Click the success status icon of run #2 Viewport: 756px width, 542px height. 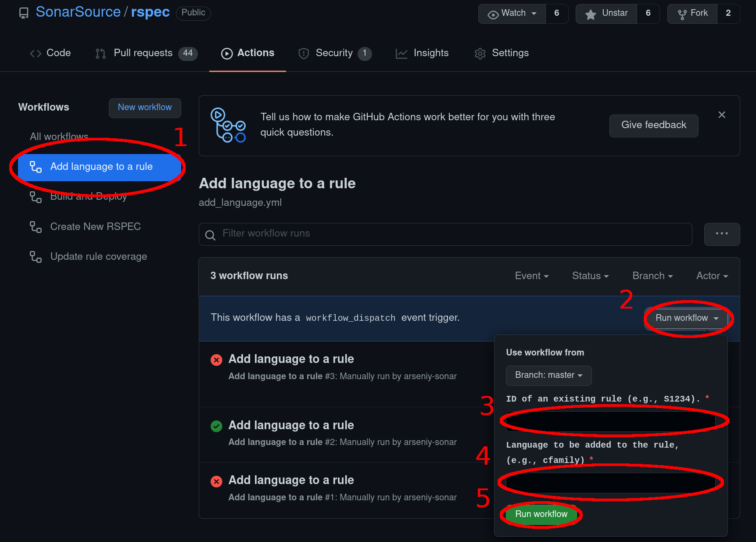coord(216,426)
